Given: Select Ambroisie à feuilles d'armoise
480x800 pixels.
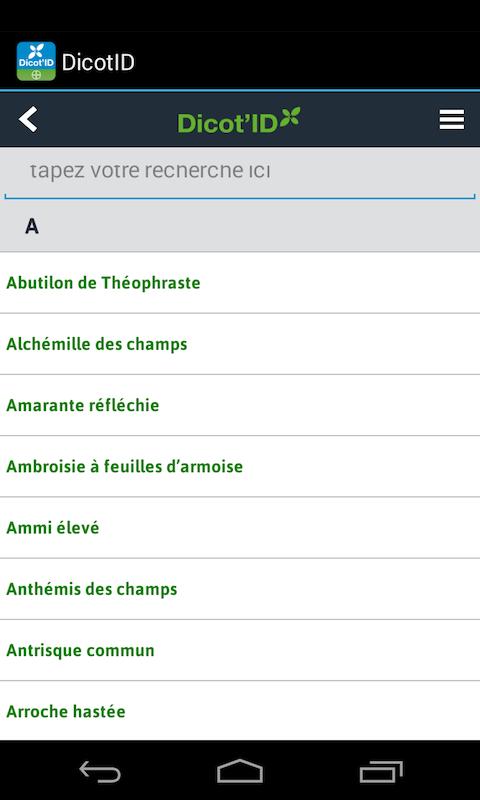Looking at the screenshot, I should (240, 466).
